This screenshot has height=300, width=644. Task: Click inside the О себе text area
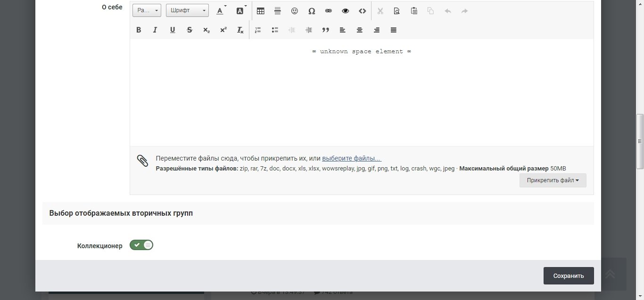click(x=361, y=94)
